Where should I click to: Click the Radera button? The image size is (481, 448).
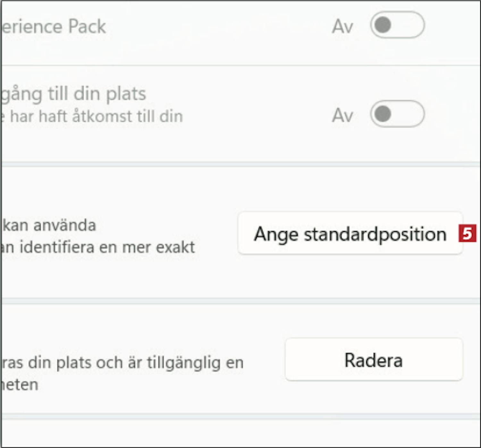374,359
